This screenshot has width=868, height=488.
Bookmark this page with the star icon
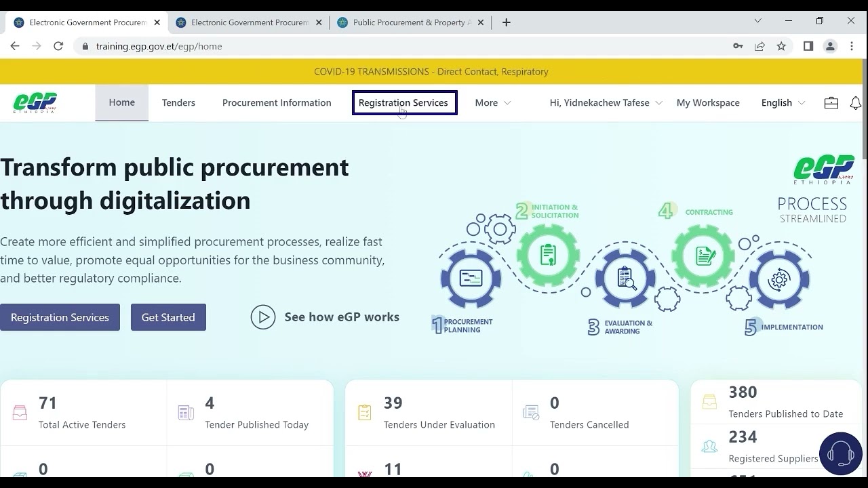(781, 46)
